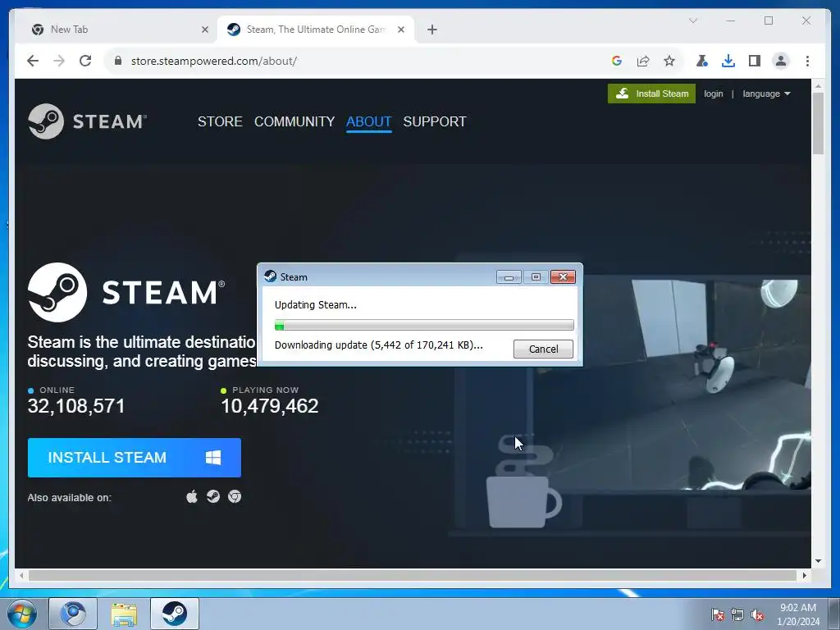Image resolution: width=840 pixels, height=630 pixels.
Task: Click scroll down arrow on page
Action: [x=818, y=561]
